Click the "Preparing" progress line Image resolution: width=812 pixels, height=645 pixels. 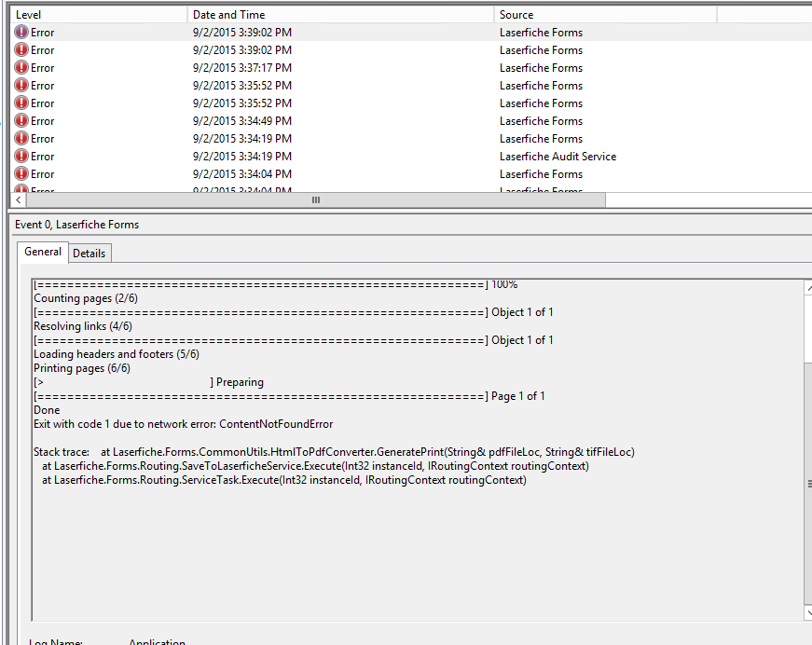(148, 382)
